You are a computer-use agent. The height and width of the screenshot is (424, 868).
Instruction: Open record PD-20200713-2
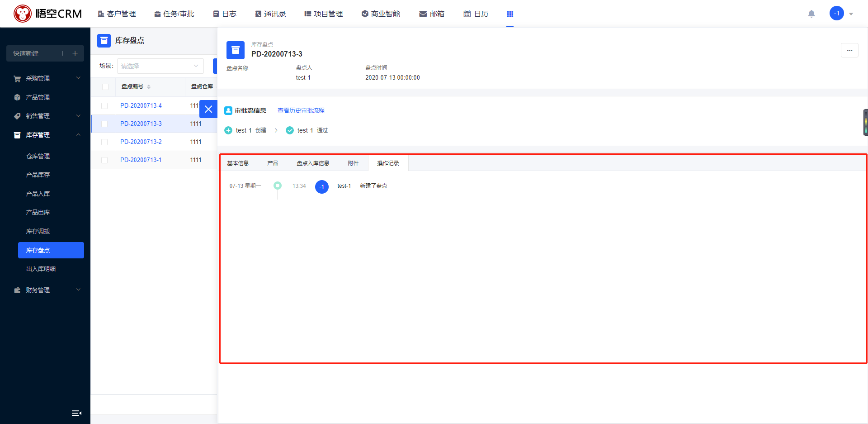click(141, 142)
